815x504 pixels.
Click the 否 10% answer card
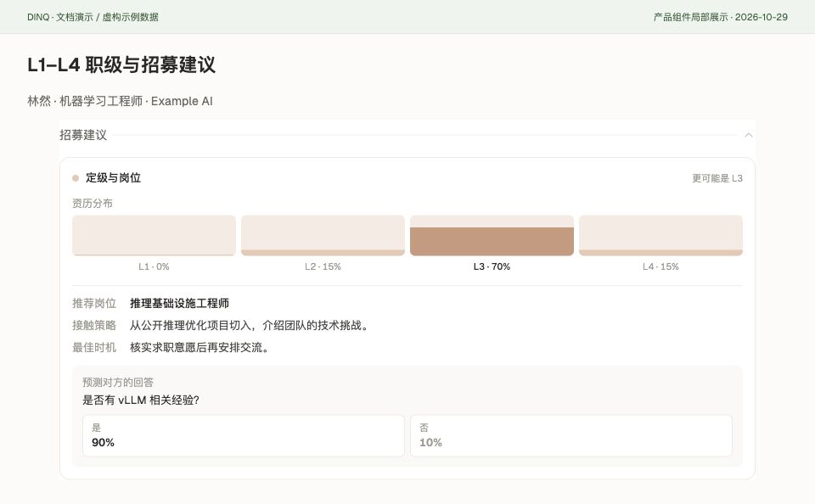[x=571, y=435]
